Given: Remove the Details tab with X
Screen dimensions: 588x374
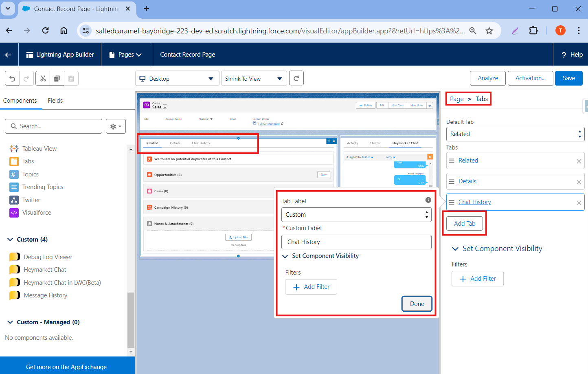Looking at the screenshot, I should coord(579,182).
